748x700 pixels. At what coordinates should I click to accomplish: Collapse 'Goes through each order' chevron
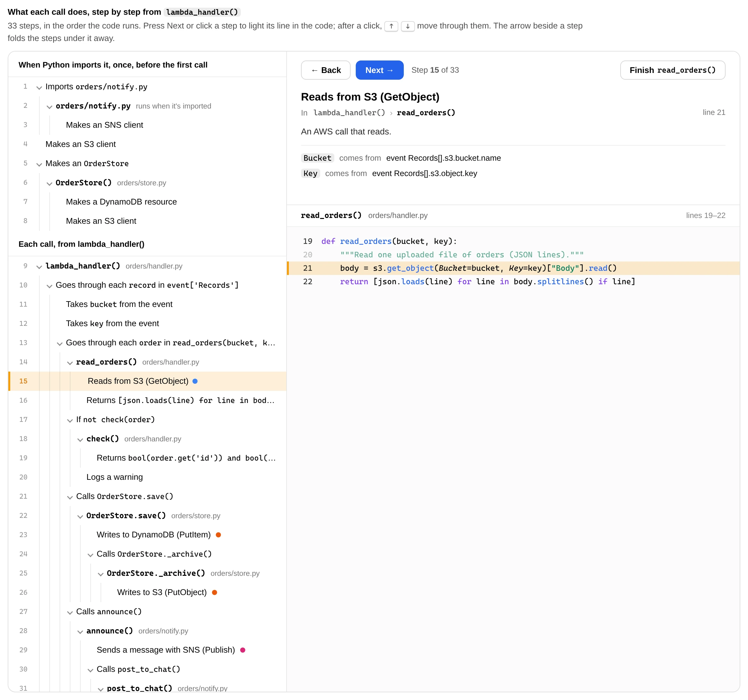60,343
